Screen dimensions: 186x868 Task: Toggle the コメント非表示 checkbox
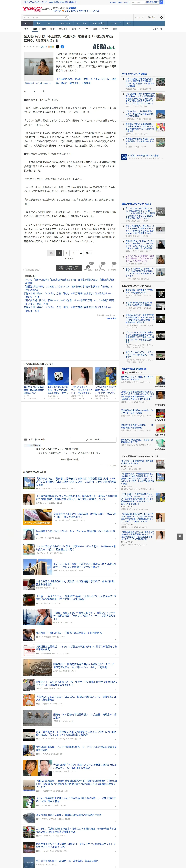point(102,465)
